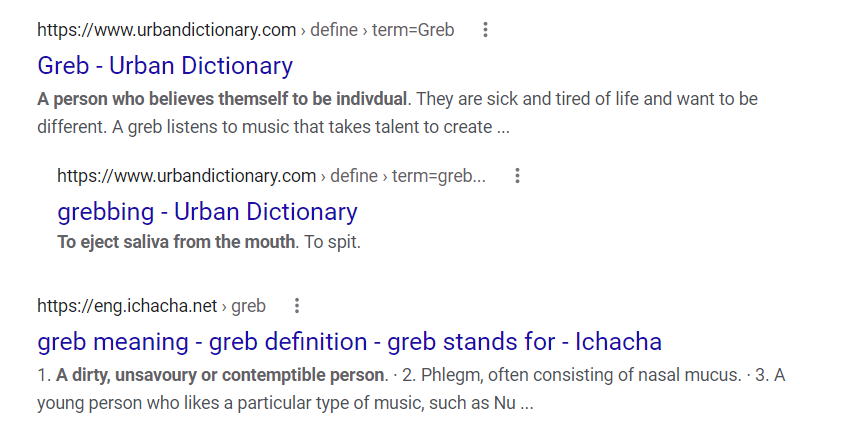Click the 'To spit.' snippet text
The image size is (852, 429).
[332, 242]
